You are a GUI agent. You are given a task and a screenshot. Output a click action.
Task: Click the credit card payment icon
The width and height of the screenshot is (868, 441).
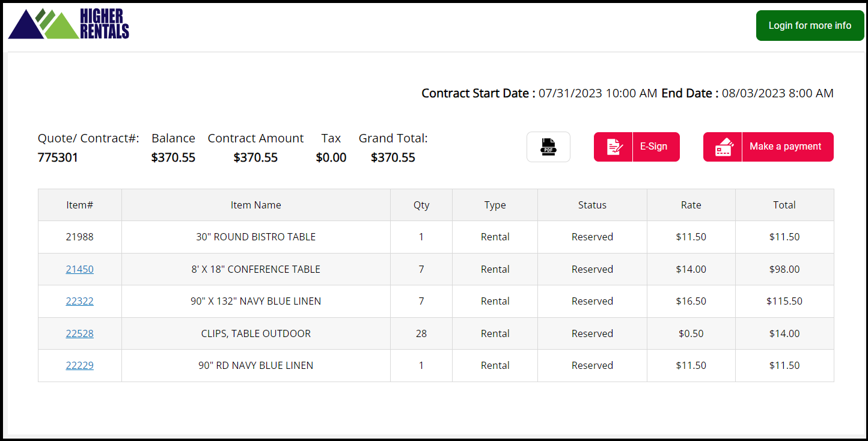(x=723, y=147)
